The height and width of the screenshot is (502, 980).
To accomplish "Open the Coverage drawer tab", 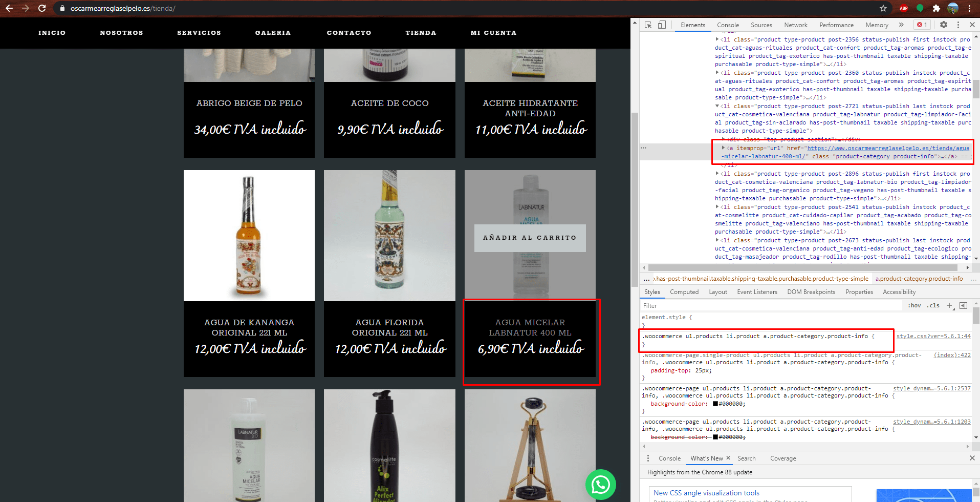I will click(x=783, y=458).
